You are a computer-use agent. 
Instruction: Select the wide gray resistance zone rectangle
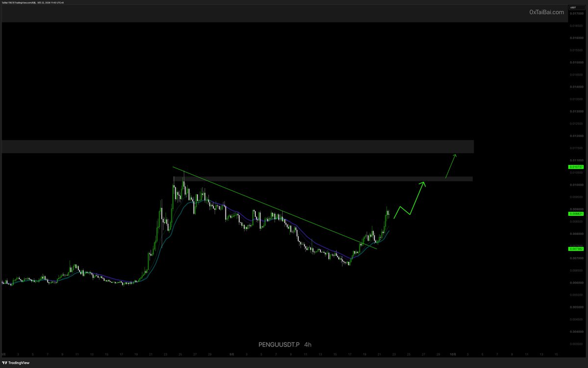238,146
